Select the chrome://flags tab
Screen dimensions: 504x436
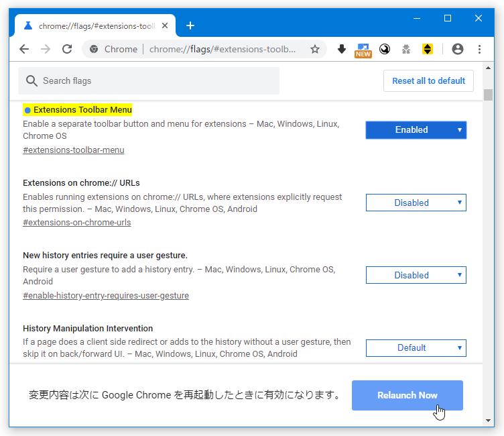pos(95,25)
